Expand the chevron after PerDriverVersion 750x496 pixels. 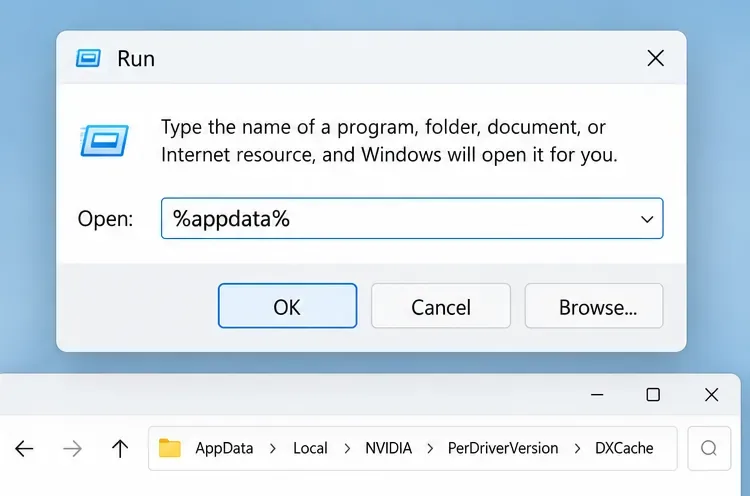(577, 449)
